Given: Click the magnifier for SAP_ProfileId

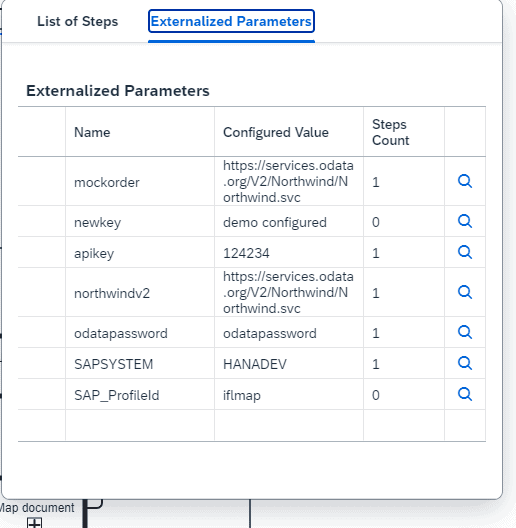Looking at the screenshot, I should [465, 394].
